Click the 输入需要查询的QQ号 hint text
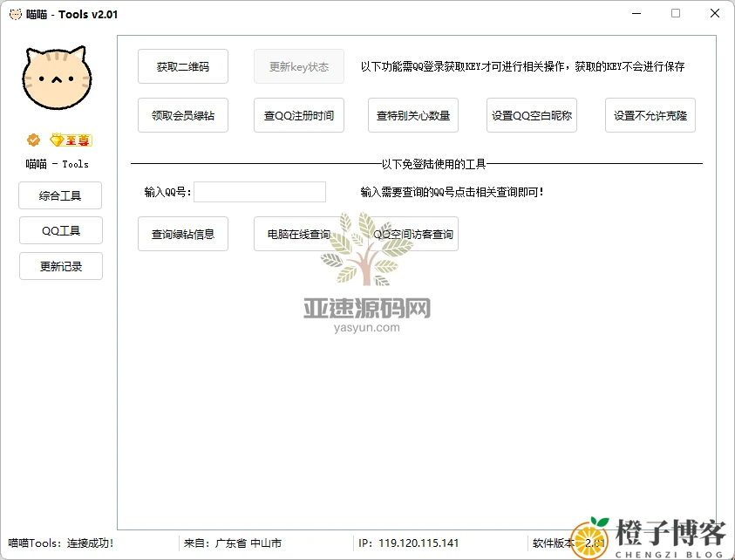The width and height of the screenshot is (735, 560). 452,192
